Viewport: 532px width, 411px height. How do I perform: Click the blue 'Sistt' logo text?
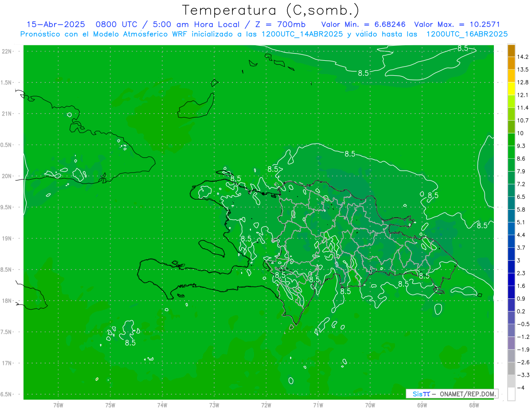[421, 394]
